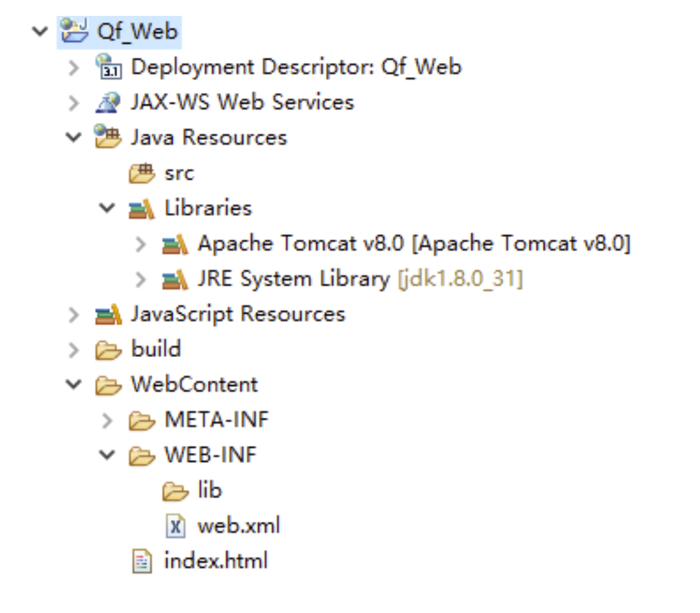Image resolution: width=700 pixels, height=613 pixels.
Task: Select the build folder label
Action: point(156,348)
